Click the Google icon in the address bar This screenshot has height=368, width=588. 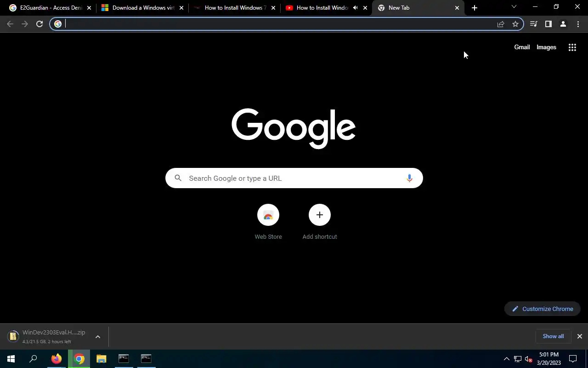point(58,24)
